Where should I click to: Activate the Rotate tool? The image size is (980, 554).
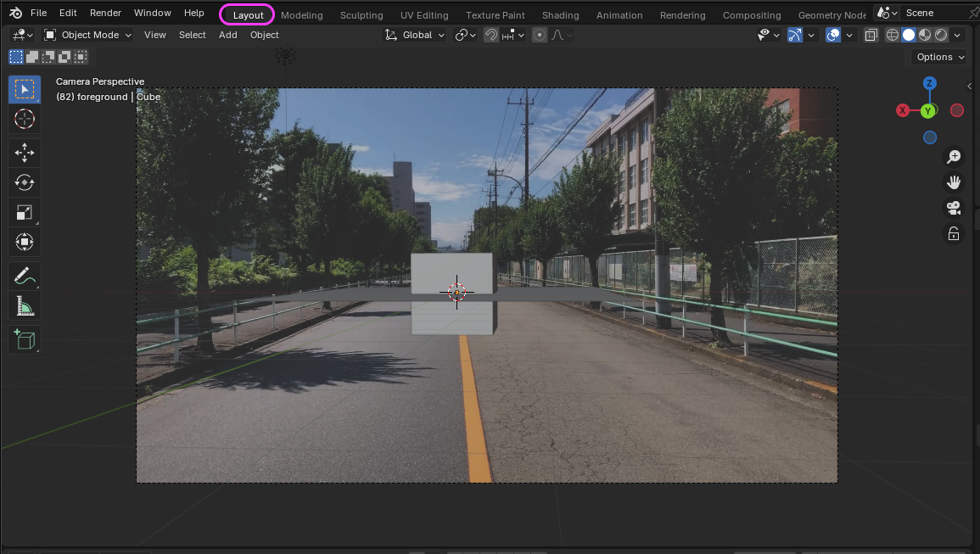coord(25,182)
